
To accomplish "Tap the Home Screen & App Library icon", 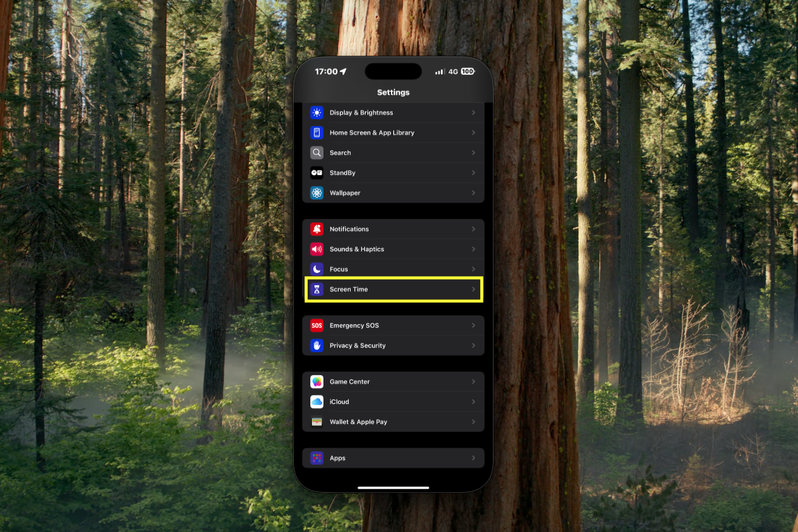I will [x=316, y=133].
